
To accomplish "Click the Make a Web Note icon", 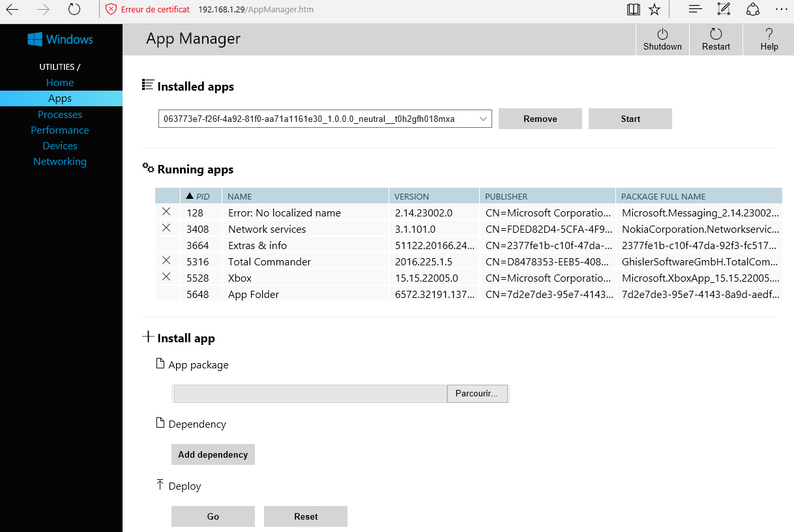I will [724, 9].
